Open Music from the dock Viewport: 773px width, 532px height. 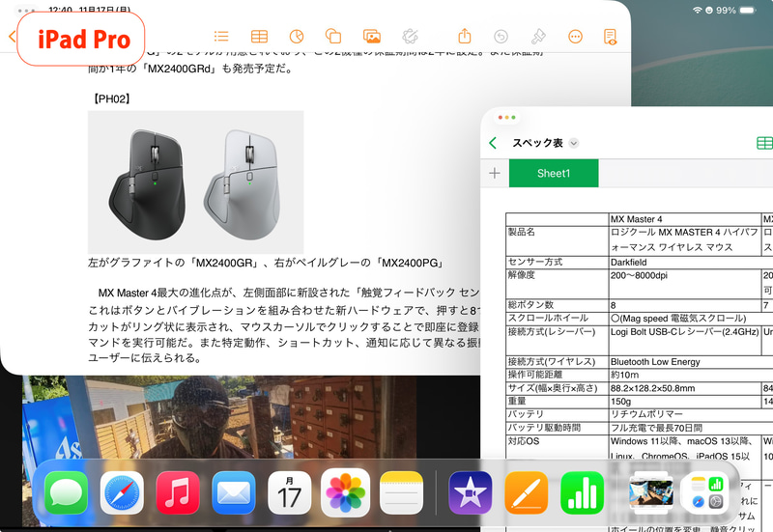178,492
